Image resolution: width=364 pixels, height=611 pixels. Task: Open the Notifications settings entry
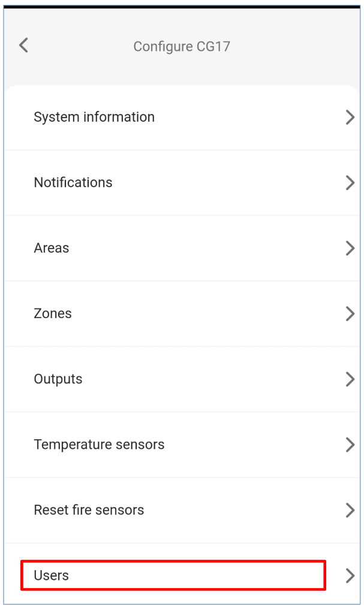click(x=73, y=182)
